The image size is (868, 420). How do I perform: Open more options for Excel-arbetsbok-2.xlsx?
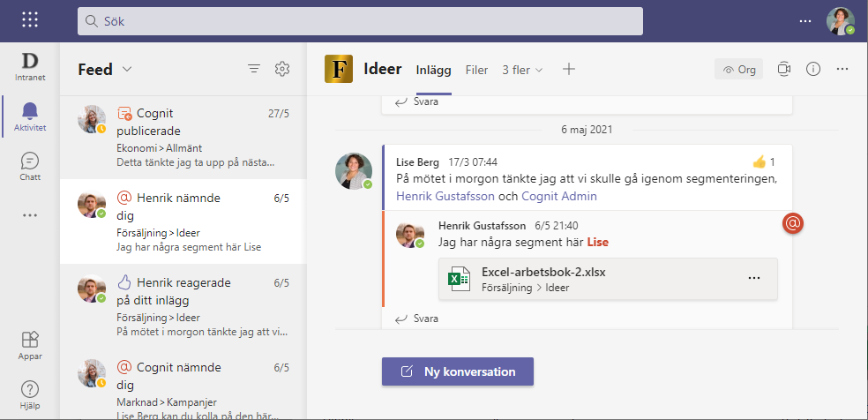[753, 278]
